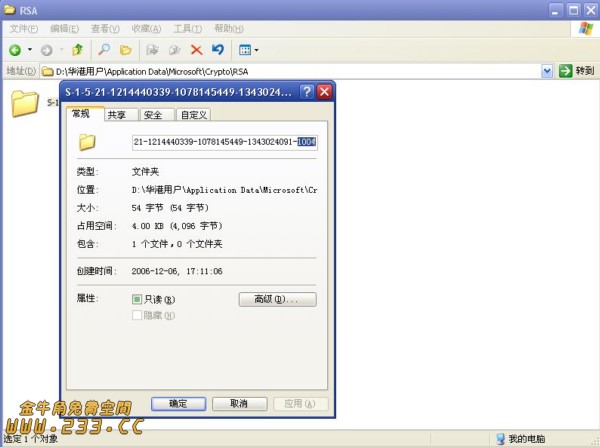Click the dialog help question mark button

307,92
